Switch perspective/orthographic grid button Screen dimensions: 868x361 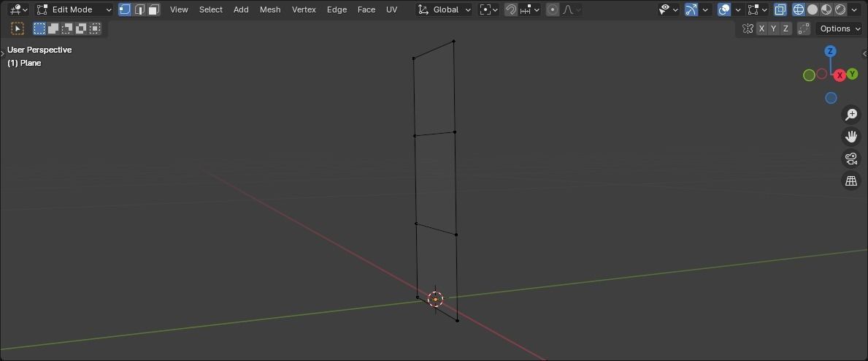850,180
